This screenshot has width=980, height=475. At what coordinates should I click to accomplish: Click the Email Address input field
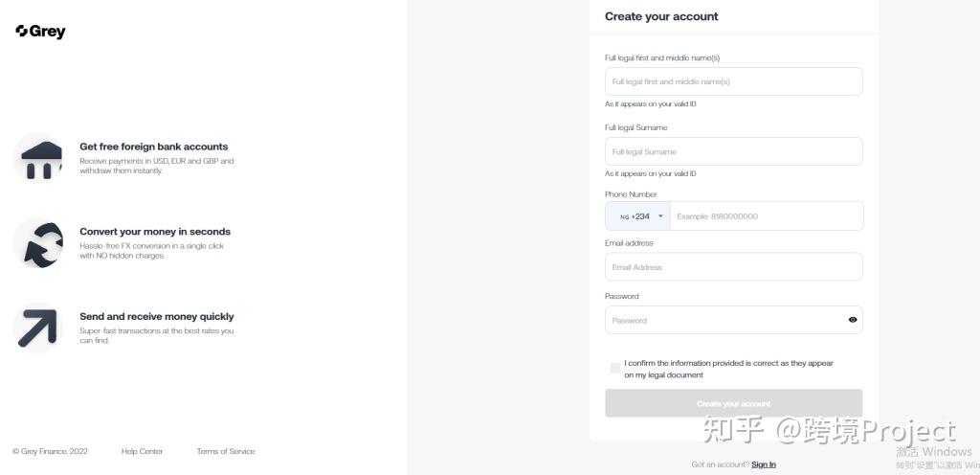(x=733, y=267)
